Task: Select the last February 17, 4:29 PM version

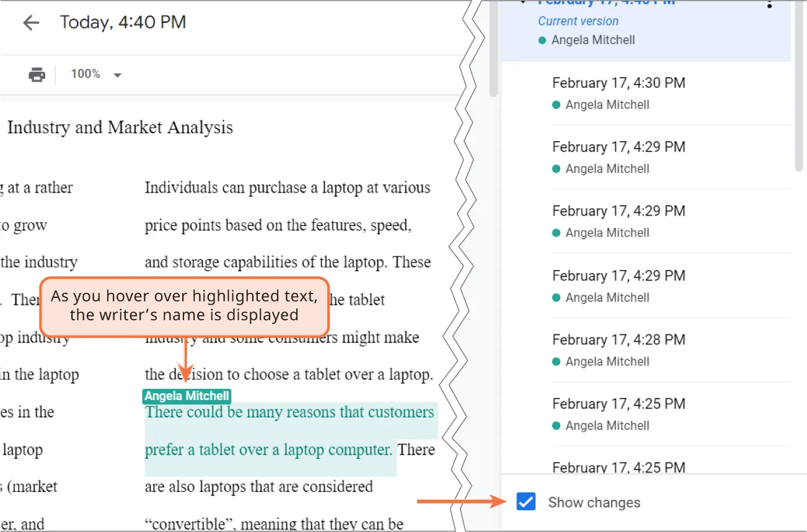Action: coord(618,275)
